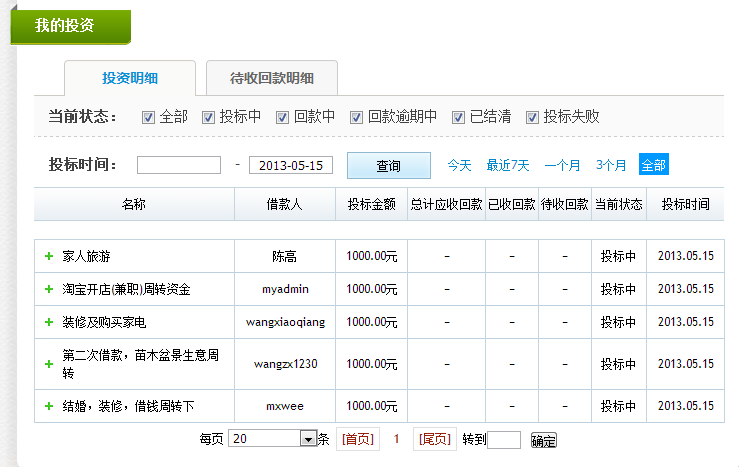The height and width of the screenshot is (467, 739).
Task: Toggle the 已结清 status checkbox
Action: point(458,117)
